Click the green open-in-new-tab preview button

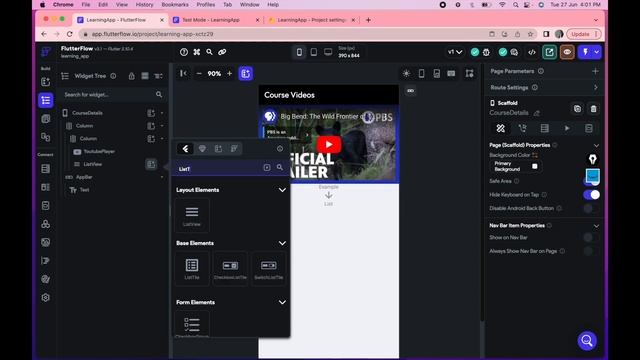[549, 52]
